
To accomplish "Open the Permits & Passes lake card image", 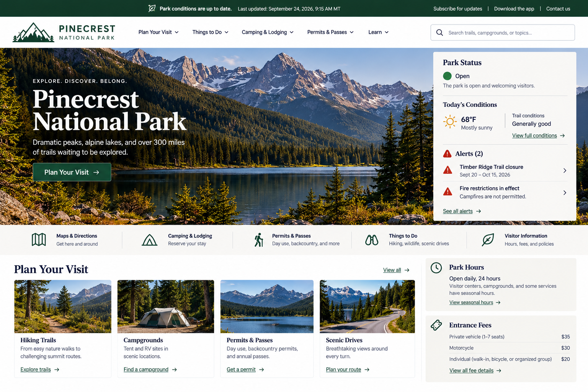I will coord(267,307).
